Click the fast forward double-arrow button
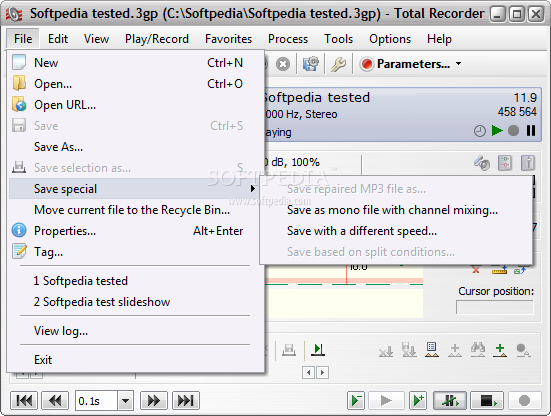Viewport: 551px width, 416px height. point(154,401)
